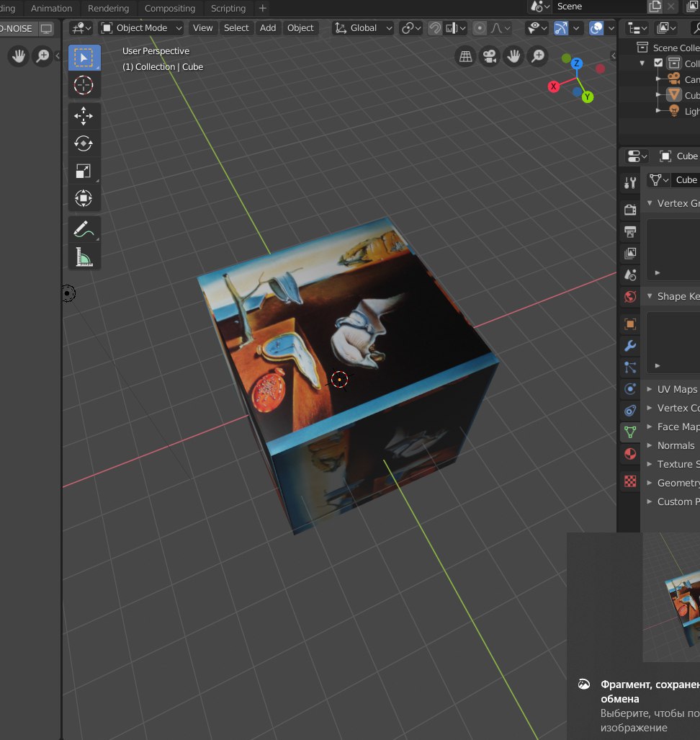The image size is (700, 740).
Task: Open the World properties tab
Action: (x=630, y=296)
